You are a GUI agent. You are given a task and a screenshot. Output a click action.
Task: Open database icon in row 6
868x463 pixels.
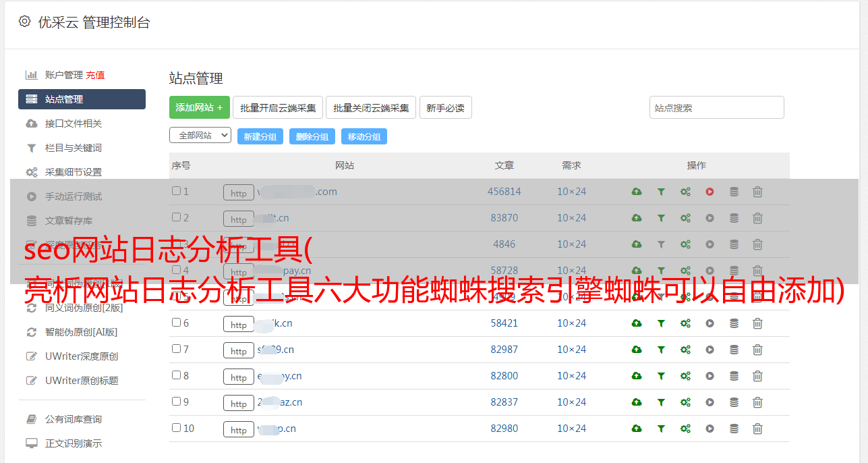coord(734,323)
